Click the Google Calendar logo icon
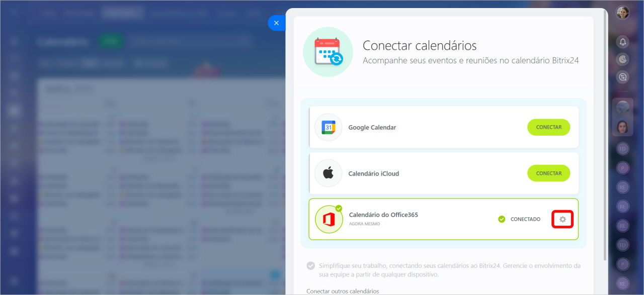The width and height of the screenshot is (644, 295). click(328, 127)
